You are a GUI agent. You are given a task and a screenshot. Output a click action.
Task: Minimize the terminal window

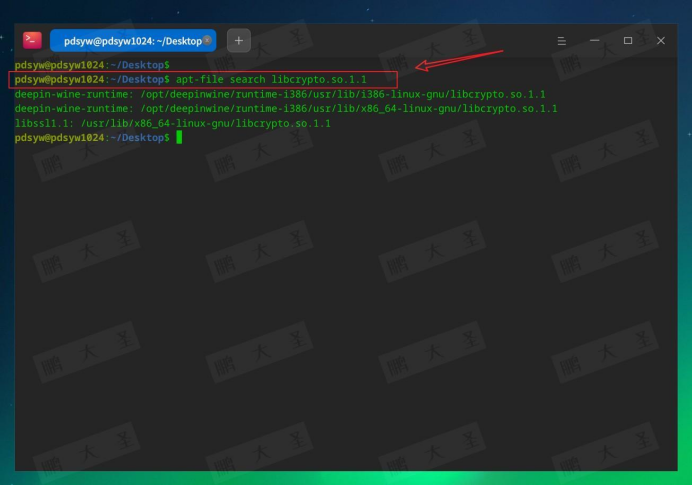click(594, 41)
